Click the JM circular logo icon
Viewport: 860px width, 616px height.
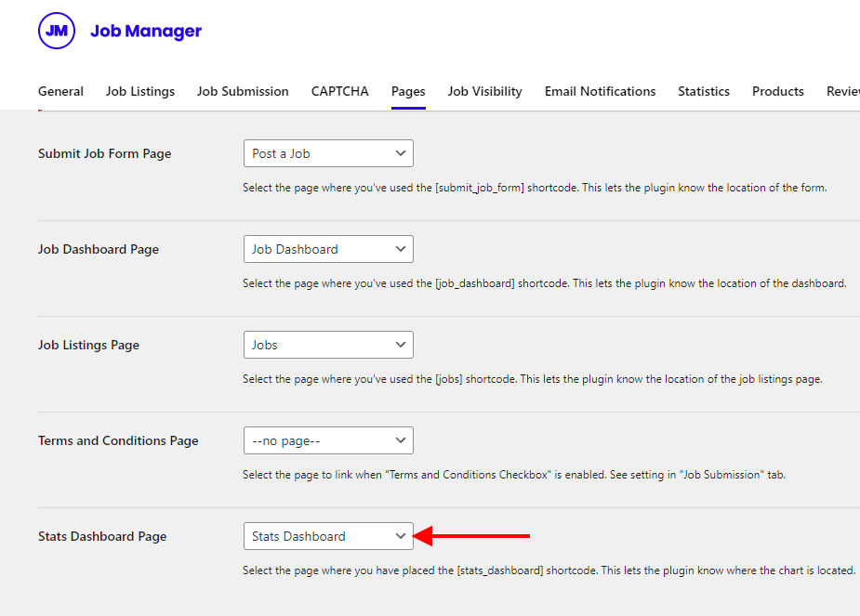pyautogui.click(x=56, y=31)
